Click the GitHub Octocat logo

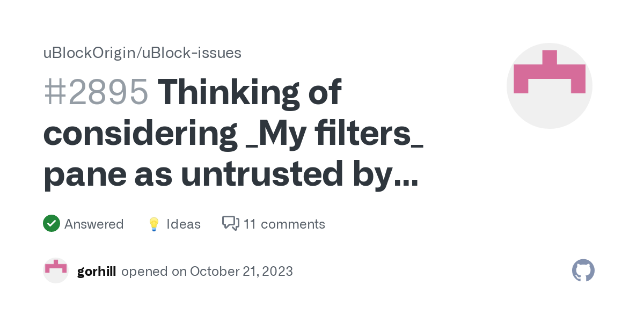[x=583, y=271]
